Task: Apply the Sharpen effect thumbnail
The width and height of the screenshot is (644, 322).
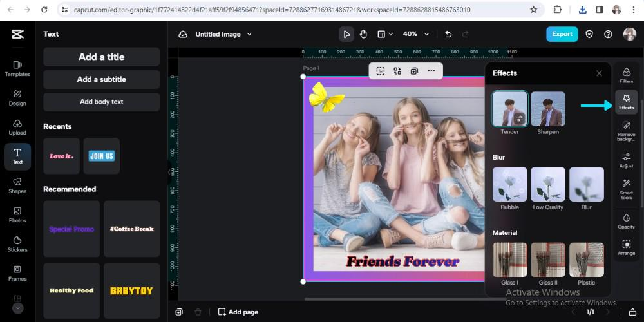Action: [548, 109]
